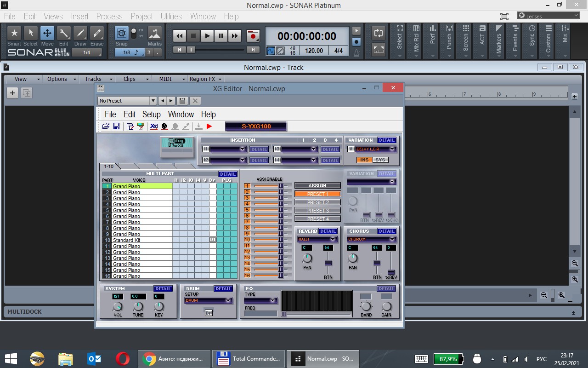Open the Setup menu in XG Editor
Screen dimensions: 588x368
click(152, 115)
